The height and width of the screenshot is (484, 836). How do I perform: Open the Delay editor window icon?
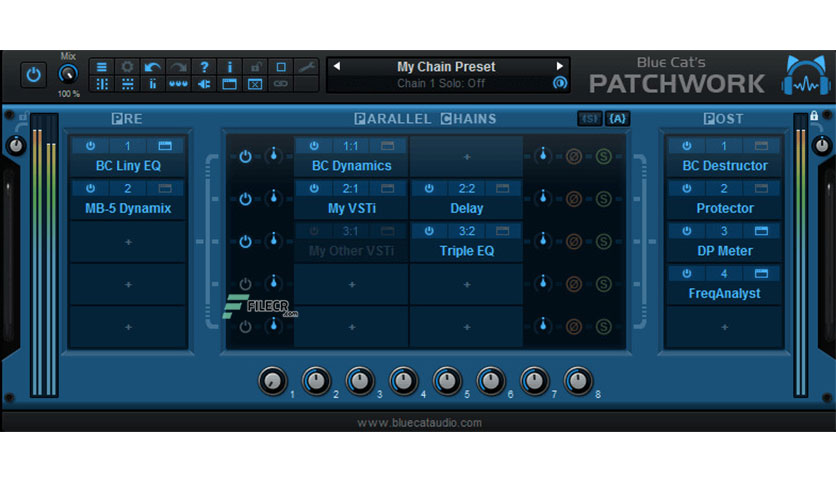click(502, 188)
